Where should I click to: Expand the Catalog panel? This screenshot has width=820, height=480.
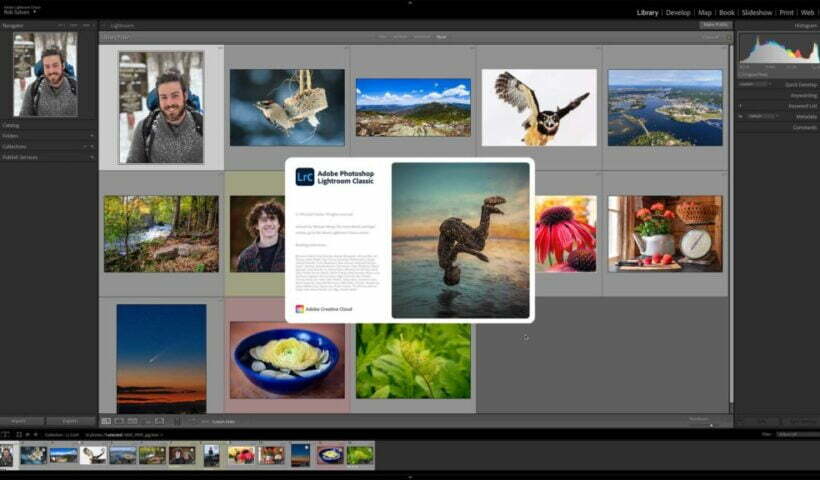coord(11,125)
